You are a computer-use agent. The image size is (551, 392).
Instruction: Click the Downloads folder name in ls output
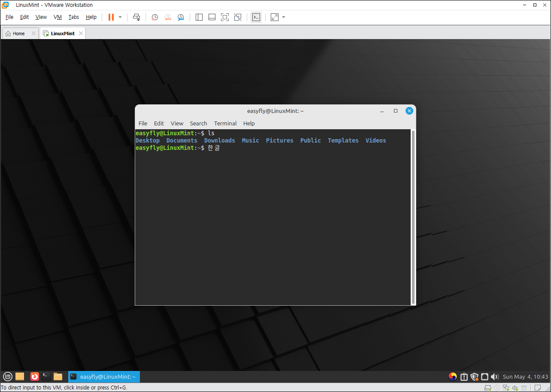220,140
